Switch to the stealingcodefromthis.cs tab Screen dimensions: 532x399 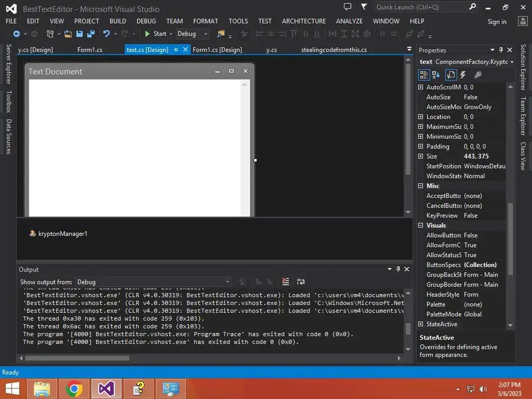pyautogui.click(x=334, y=49)
